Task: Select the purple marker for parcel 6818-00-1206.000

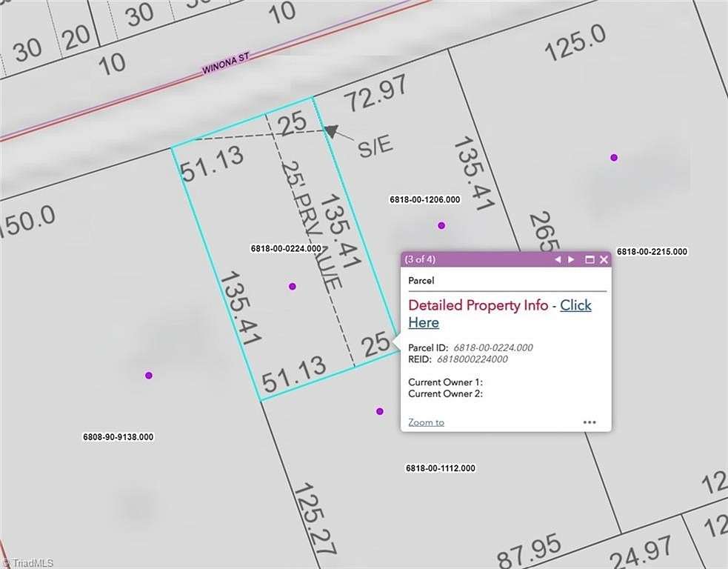Action: click(441, 224)
